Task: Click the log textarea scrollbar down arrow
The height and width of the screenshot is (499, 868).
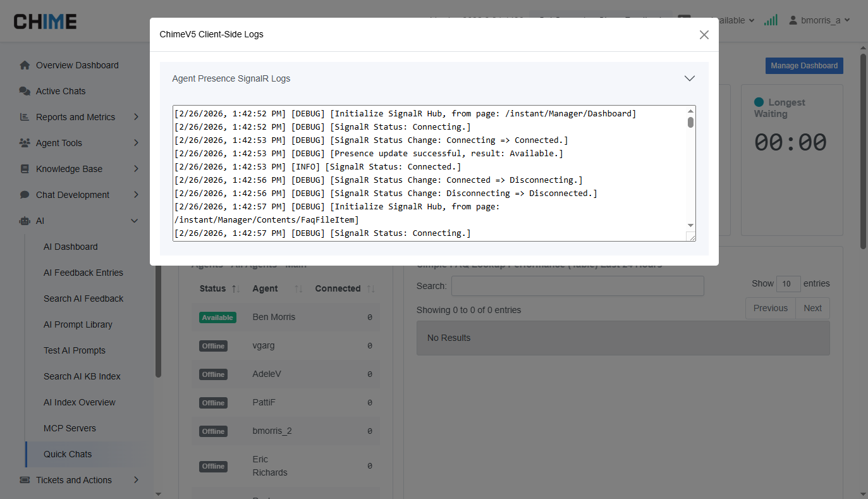Action: 690,225
